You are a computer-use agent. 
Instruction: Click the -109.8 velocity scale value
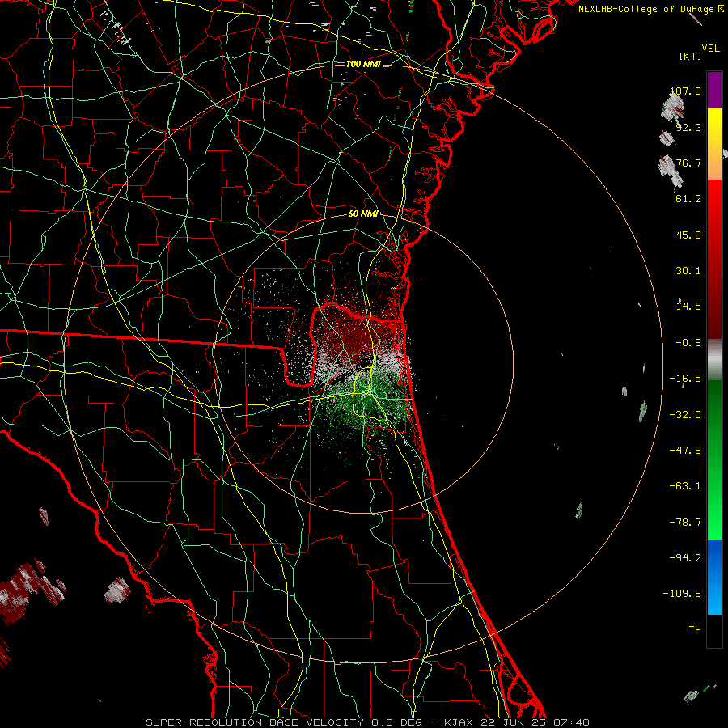pyautogui.click(x=682, y=594)
